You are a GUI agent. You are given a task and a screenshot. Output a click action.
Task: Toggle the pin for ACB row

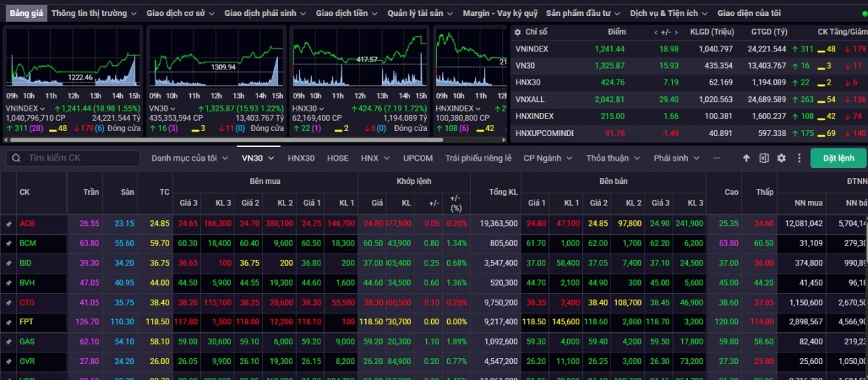point(9,224)
